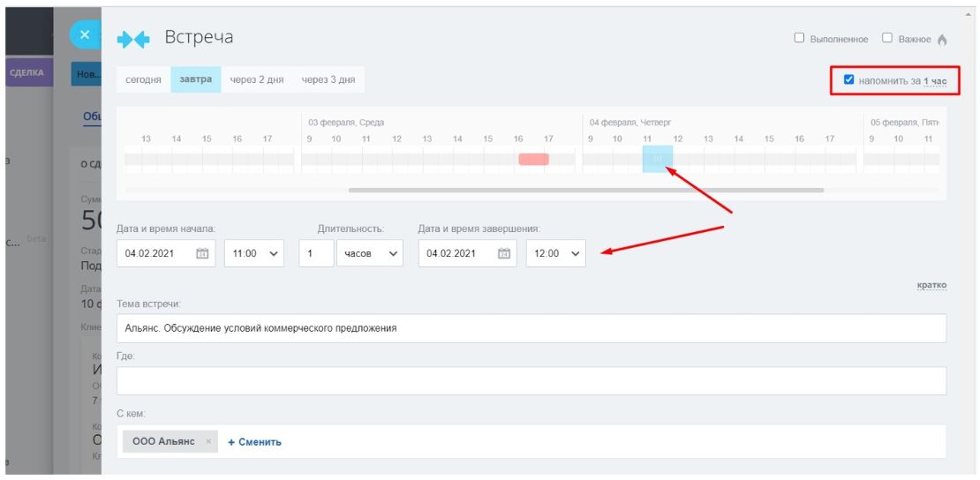Open calendar picker for end date
The height and width of the screenshot is (480, 980).
tap(504, 254)
